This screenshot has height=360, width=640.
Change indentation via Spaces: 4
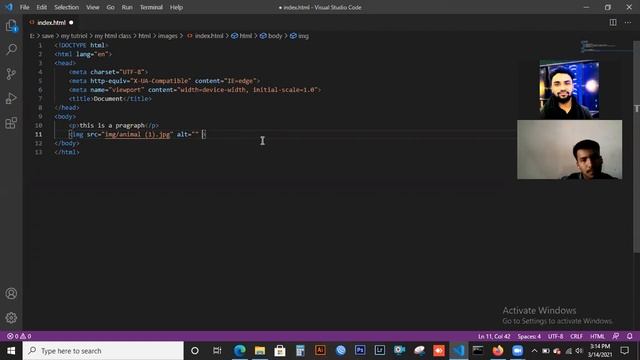pos(529,336)
